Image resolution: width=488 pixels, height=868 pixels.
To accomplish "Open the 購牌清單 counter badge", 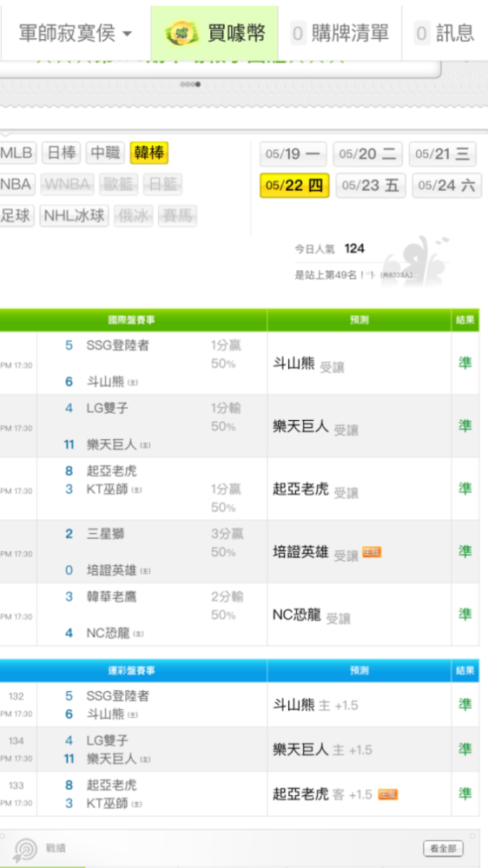I will [298, 34].
